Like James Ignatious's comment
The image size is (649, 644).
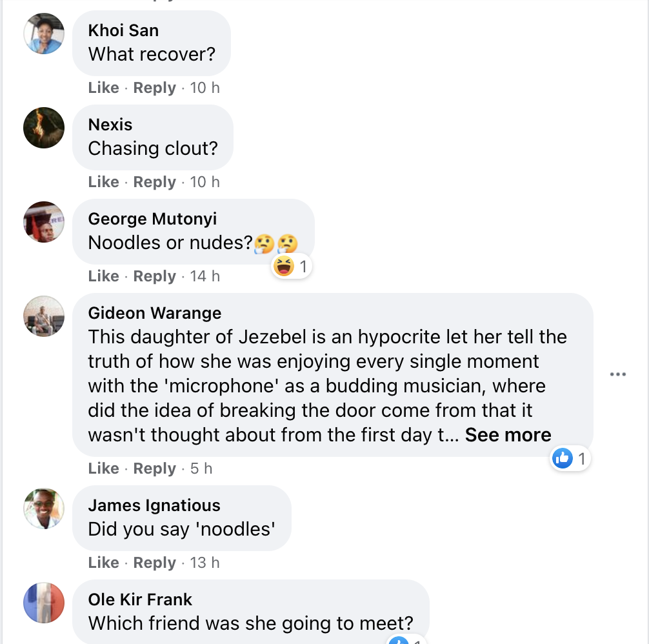coord(103,563)
